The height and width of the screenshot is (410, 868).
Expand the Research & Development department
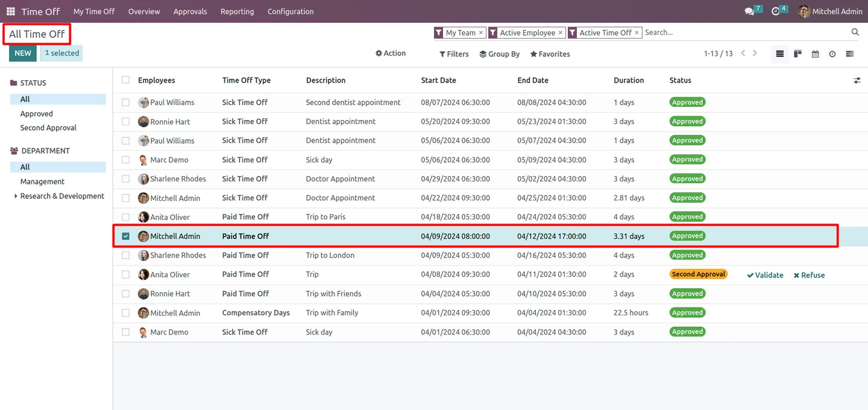pyautogui.click(x=16, y=196)
